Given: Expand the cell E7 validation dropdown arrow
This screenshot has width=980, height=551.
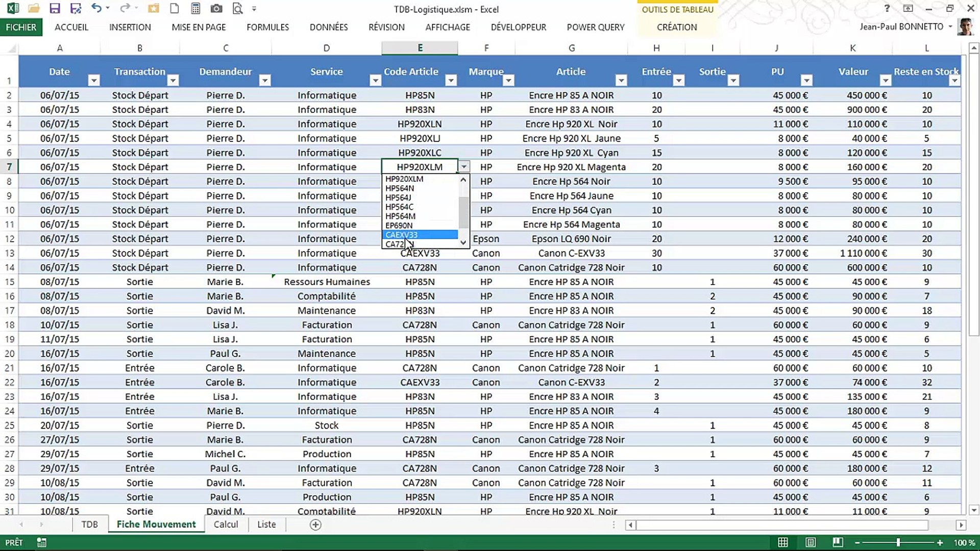Looking at the screenshot, I should (x=463, y=167).
